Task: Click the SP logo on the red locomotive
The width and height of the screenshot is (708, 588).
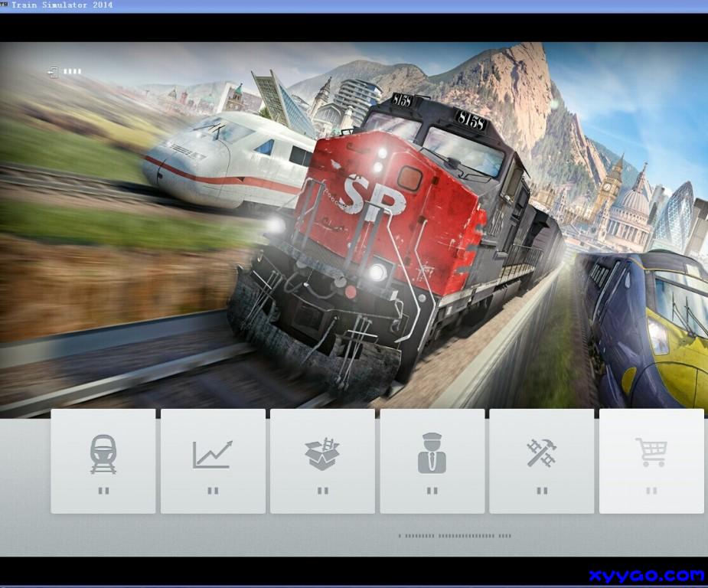Action: click(x=374, y=196)
